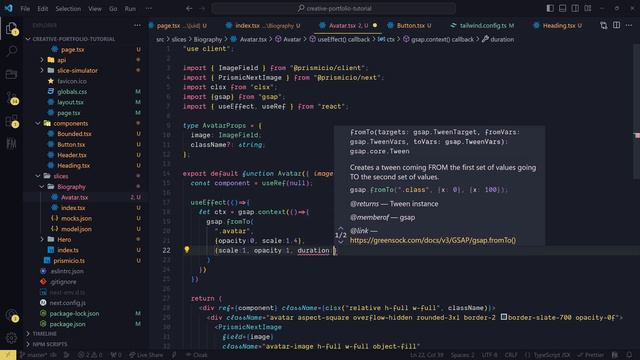The width and height of the screenshot is (640, 360).
Task: Open the File menu
Action: [25, 9]
